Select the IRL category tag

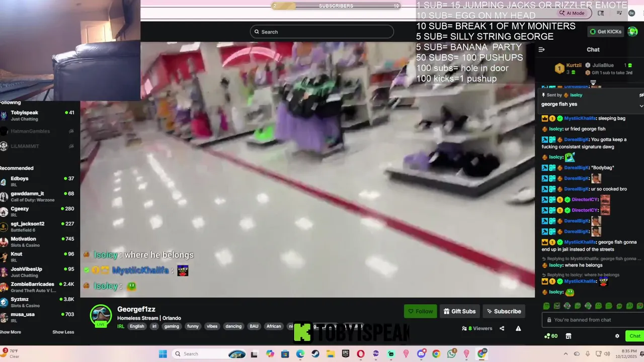pyautogui.click(x=121, y=326)
